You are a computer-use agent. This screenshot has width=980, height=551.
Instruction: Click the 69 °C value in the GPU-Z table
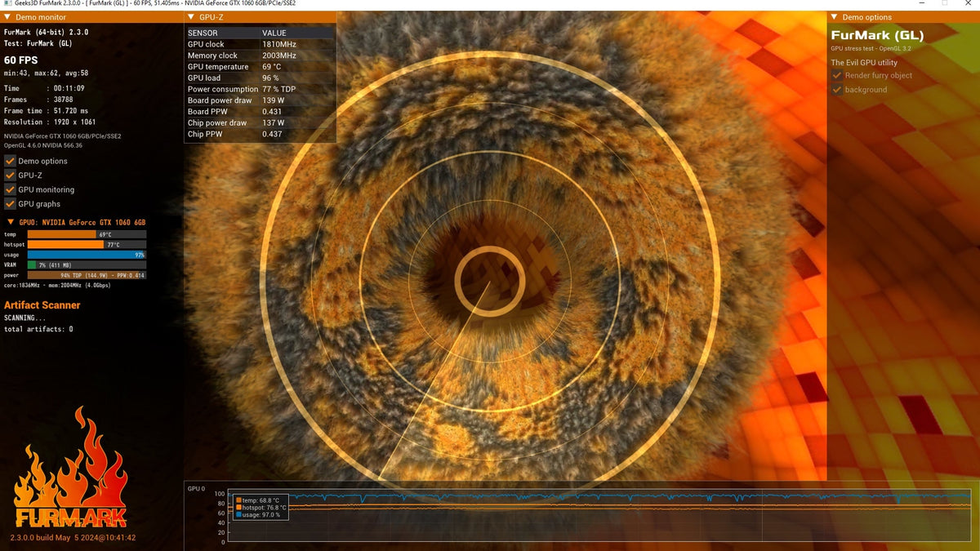tap(271, 67)
